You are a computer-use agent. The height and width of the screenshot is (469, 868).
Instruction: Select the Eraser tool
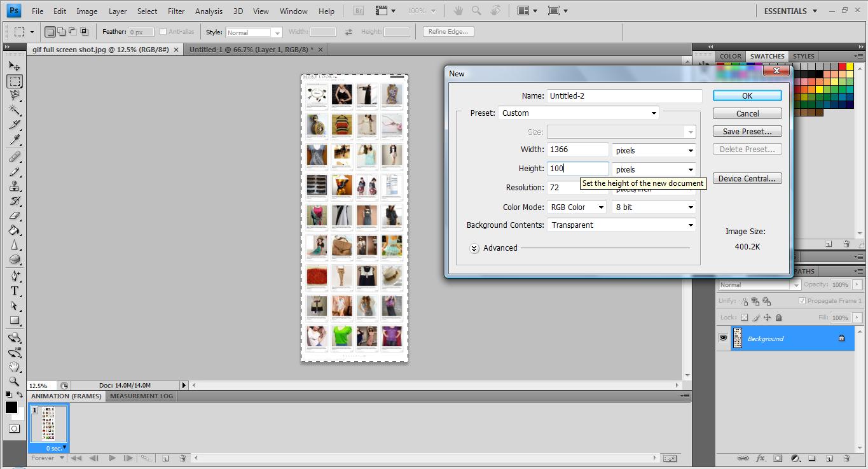pyautogui.click(x=14, y=216)
